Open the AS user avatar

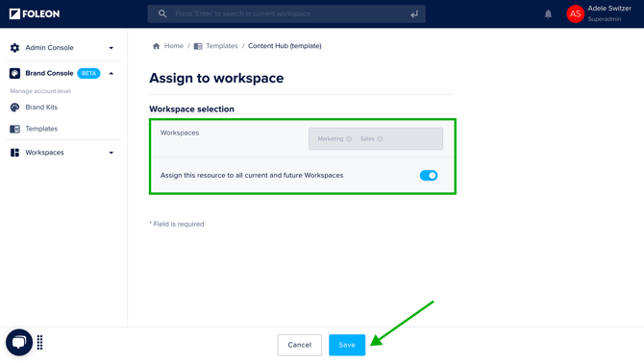tap(575, 14)
